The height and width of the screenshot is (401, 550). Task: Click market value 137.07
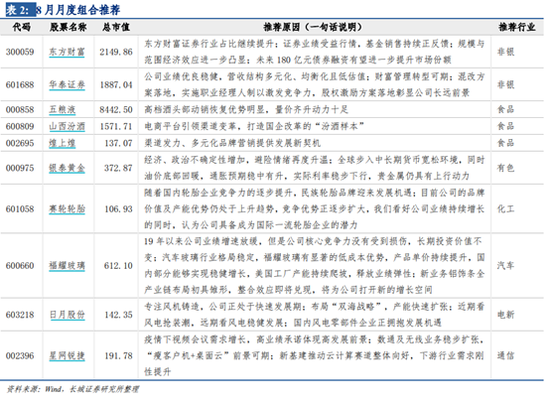[x=119, y=143]
